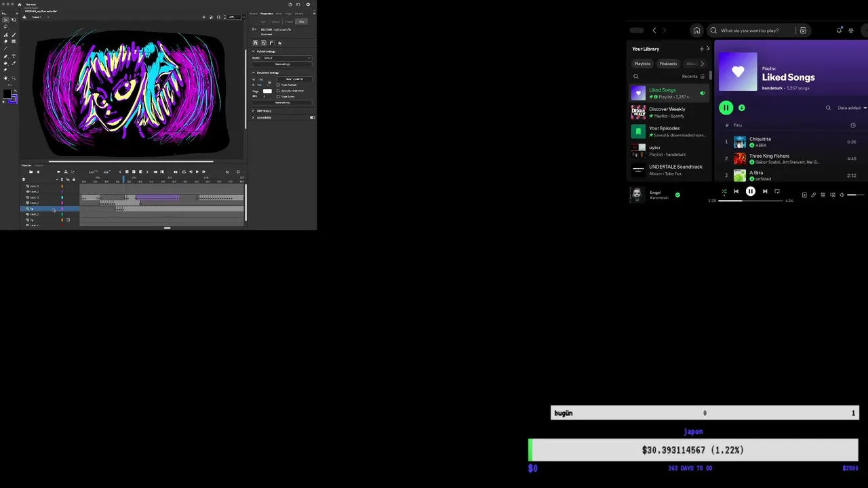868x488 pixels.
Task: Toggle timeline loop playback button
Action: 184,171
